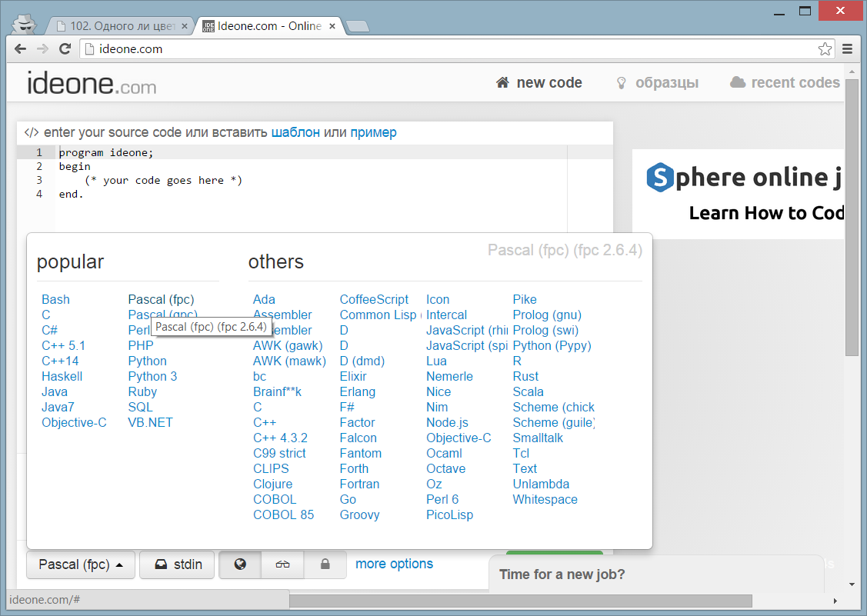Choose Brainf**k language

point(277,391)
